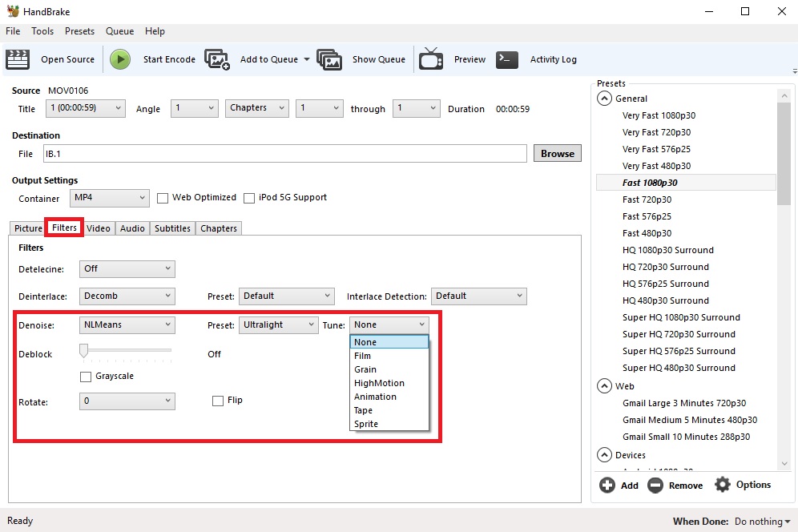Click the HandBrake app logo icon
Screen dimensions: 798x532
click(x=13, y=11)
